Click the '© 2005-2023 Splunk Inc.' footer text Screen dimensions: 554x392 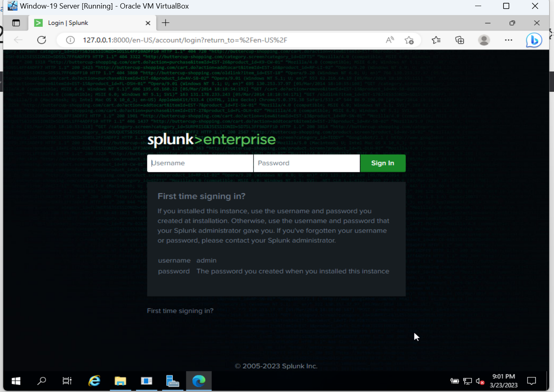[276, 366]
